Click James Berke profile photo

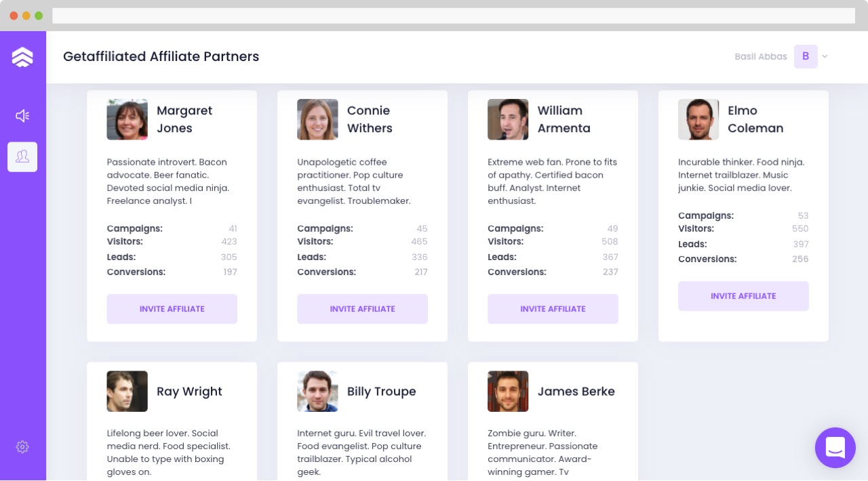point(508,392)
